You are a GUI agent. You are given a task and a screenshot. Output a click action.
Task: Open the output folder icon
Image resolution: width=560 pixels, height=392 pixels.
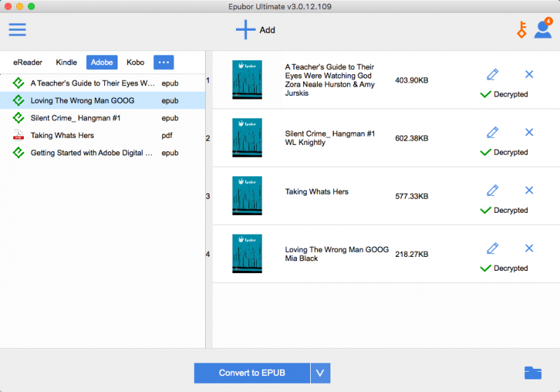(x=533, y=372)
